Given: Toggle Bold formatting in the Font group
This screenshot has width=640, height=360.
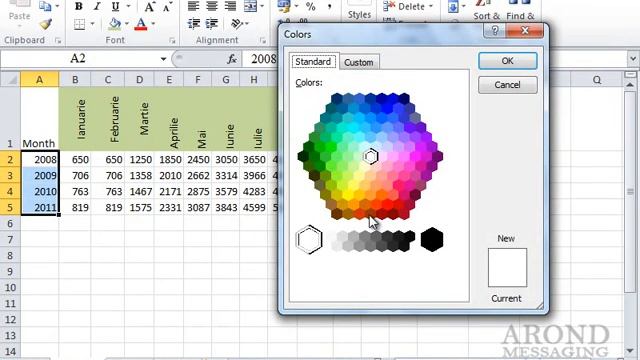Looking at the screenshot, I should coord(79,7).
